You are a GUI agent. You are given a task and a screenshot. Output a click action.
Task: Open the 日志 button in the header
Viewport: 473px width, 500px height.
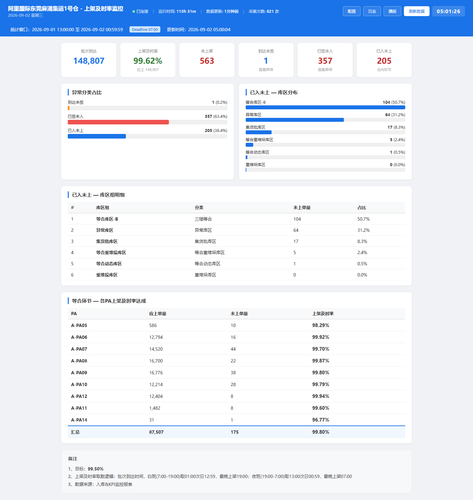coord(372,11)
